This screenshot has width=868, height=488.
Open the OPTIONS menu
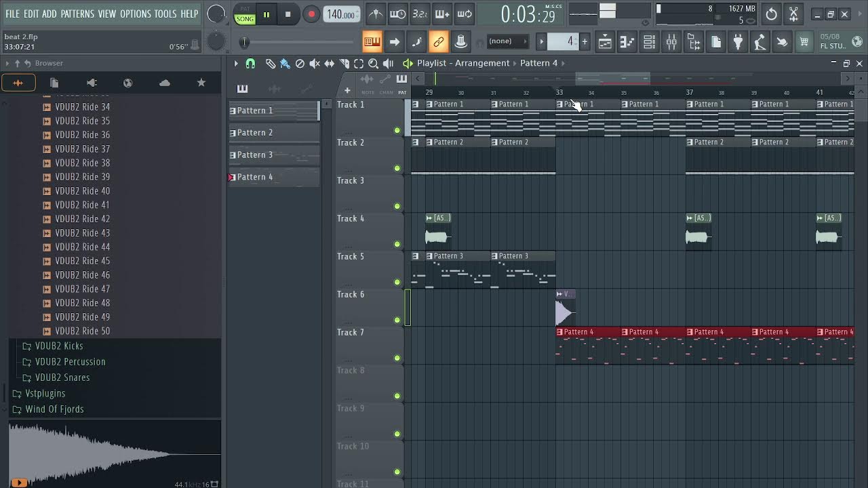(x=136, y=14)
